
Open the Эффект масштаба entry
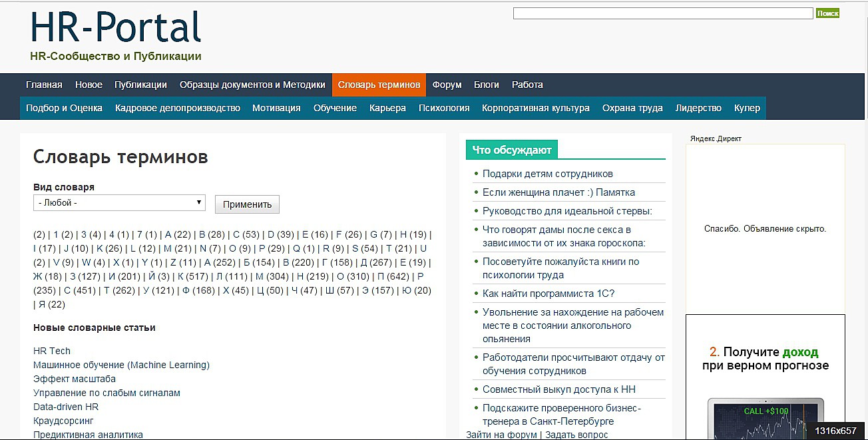point(75,379)
